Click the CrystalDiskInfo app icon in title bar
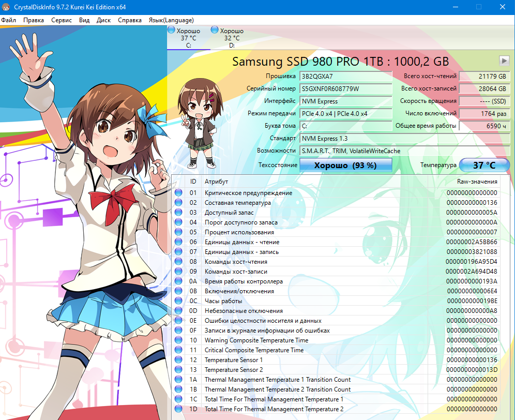The height and width of the screenshot is (420, 515). pos(6,7)
